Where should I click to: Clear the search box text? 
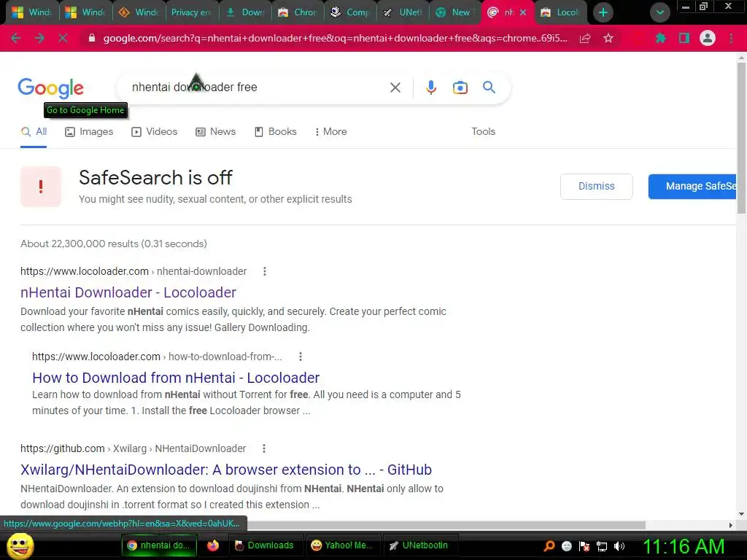[395, 87]
